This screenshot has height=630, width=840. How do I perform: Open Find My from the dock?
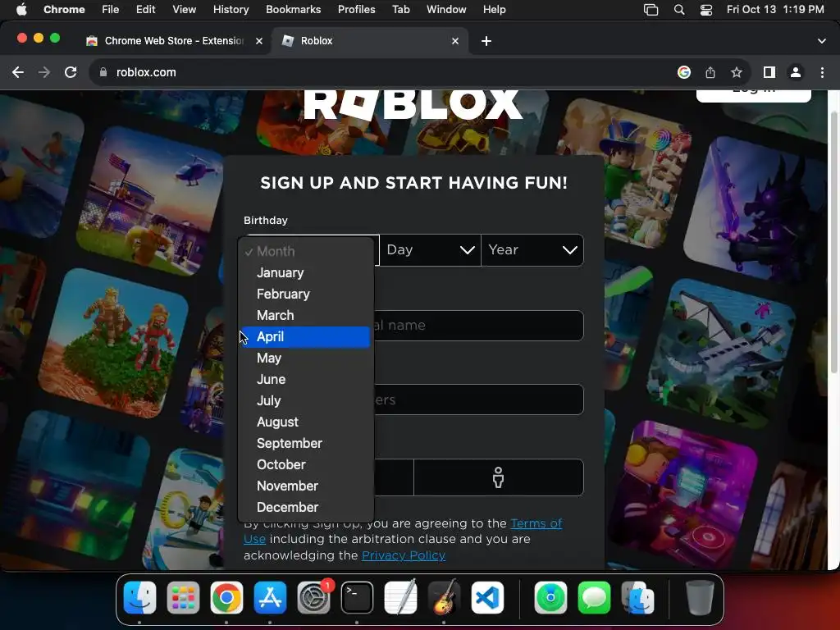coord(550,597)
